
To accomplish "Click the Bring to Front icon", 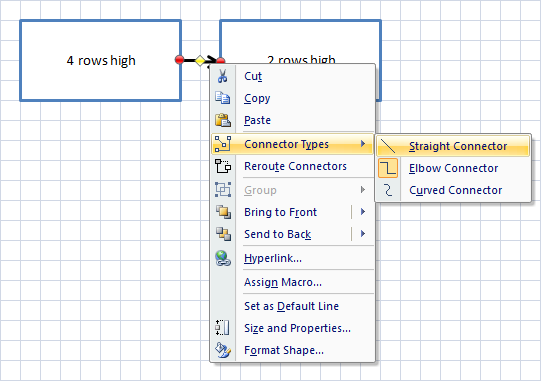I will pyautogui.click(x=223, y=212).
